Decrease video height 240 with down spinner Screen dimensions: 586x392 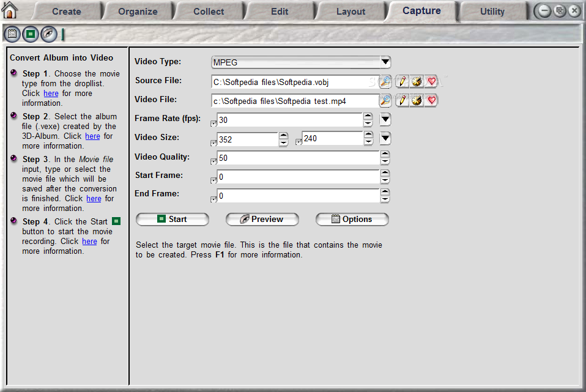[368, 141]
